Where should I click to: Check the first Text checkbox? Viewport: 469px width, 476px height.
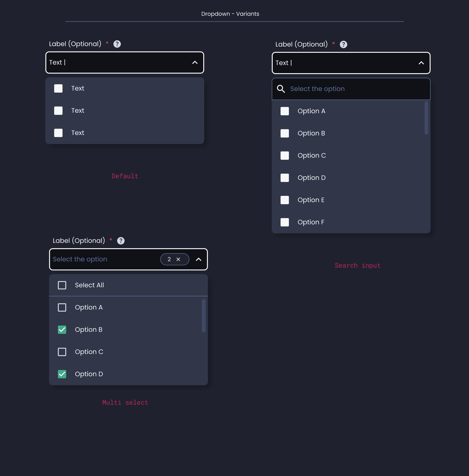(x=58, y=88)
